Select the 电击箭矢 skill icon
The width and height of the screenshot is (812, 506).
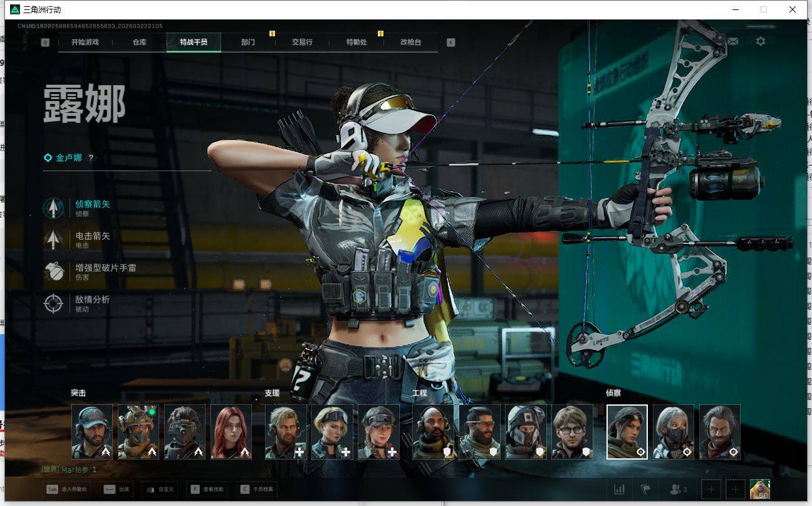(53, 240)
